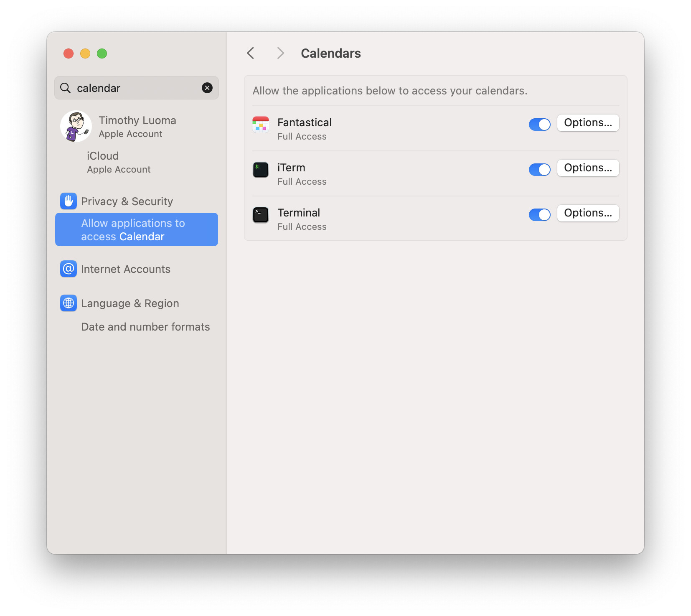This screenshot has width=691, height=616.
Task: Select Allow applications to access Calendar
Action: click(137, 229)
